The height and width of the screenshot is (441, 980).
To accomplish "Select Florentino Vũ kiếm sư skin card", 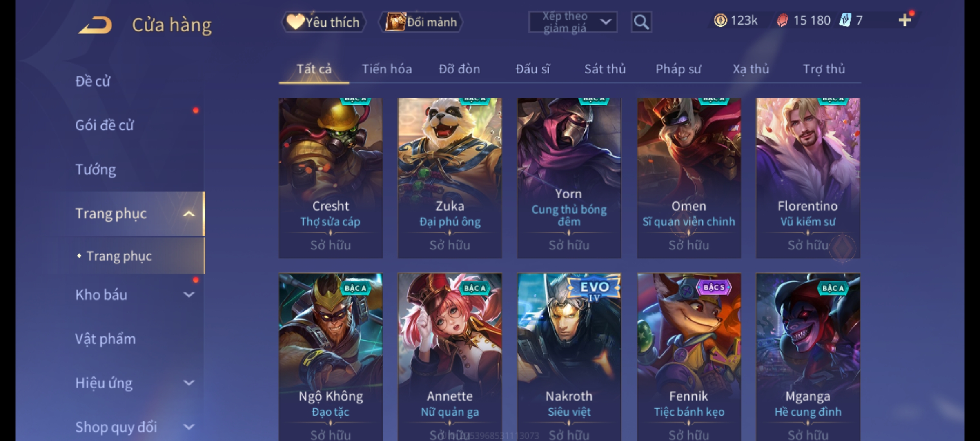I will click(808, 178).
